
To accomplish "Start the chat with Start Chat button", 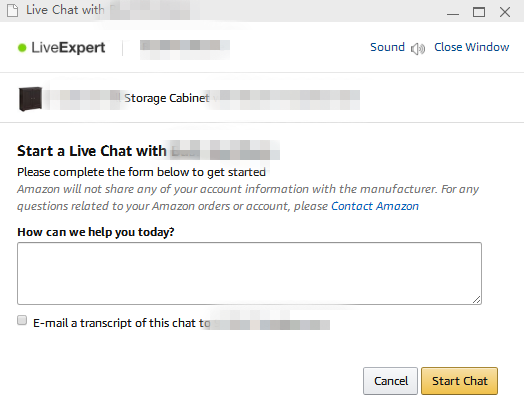I will click(460, 381).
